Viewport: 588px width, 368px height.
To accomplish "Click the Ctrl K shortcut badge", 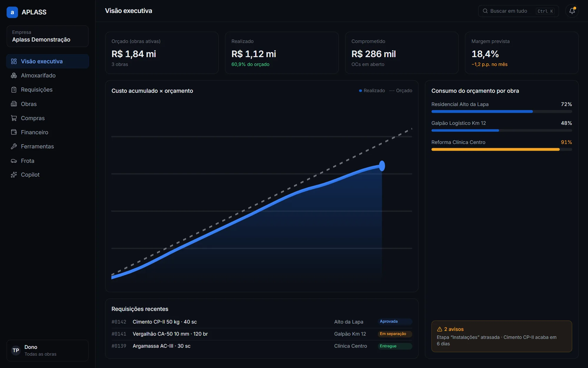I will click(545, 11).
